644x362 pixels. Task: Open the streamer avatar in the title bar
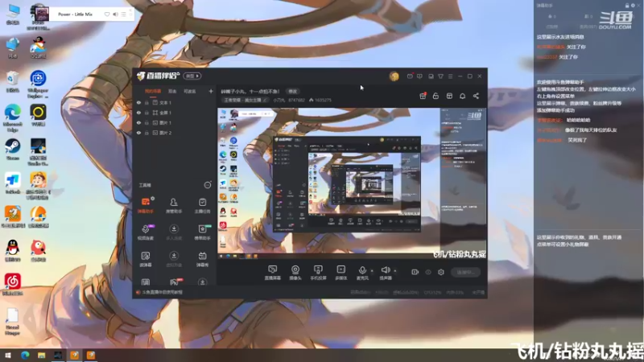pos(394,76)
